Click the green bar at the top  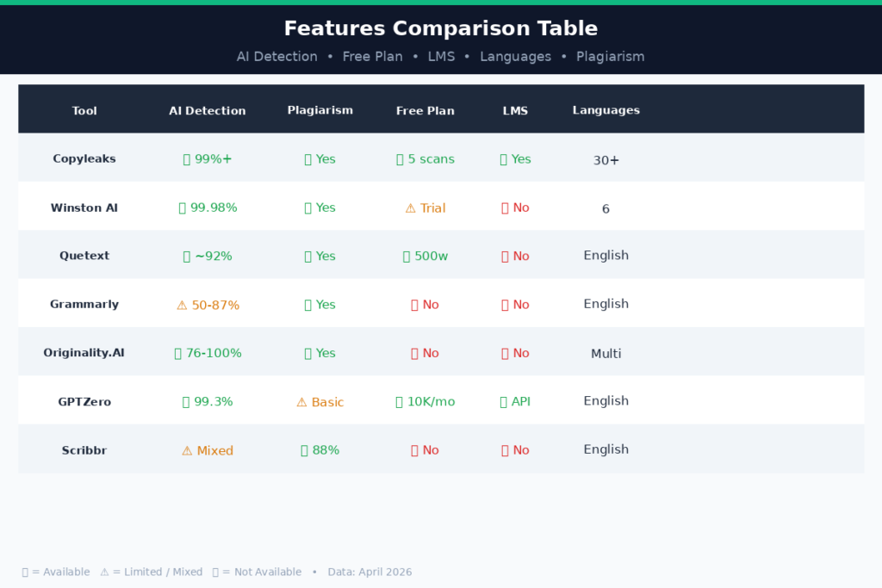coord(441,3)
